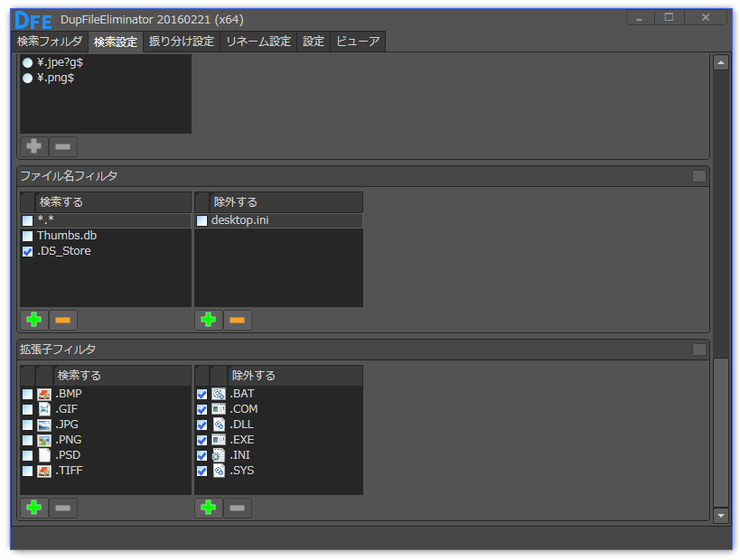740x560 pixels.
Task: Click the .COM file type icon
Action: pyautogui.click(x=219, y=409)
